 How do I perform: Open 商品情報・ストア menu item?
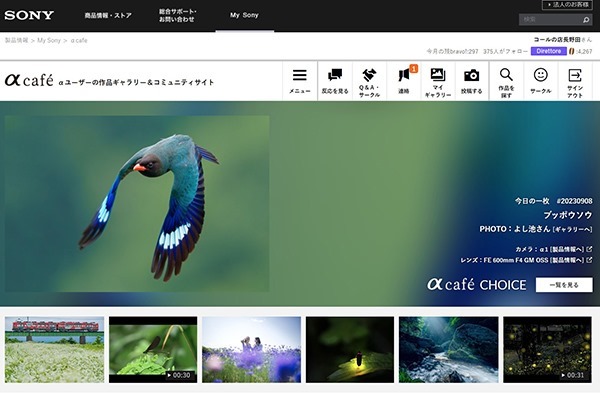coord(108,16)
